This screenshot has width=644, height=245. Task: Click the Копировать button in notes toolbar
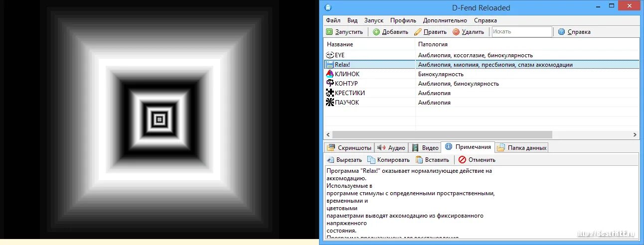point(388,160)
